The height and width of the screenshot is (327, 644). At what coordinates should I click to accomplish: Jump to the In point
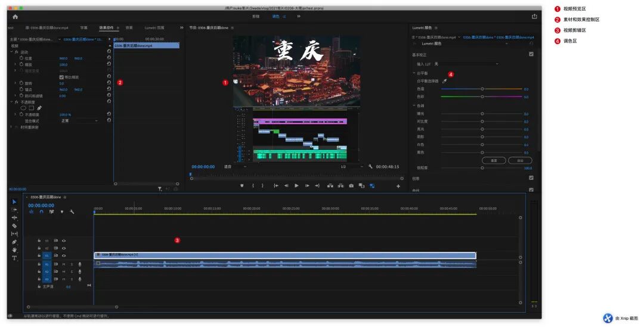coord(276,186)
